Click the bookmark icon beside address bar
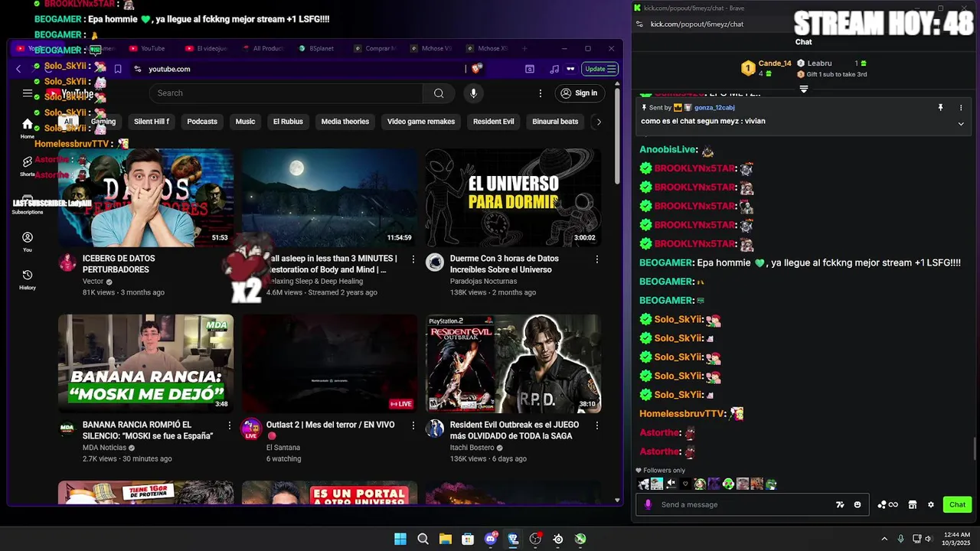 tap(118, 69)
